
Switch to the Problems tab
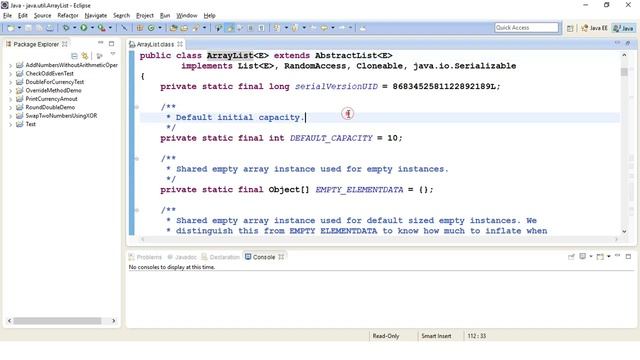145,257
